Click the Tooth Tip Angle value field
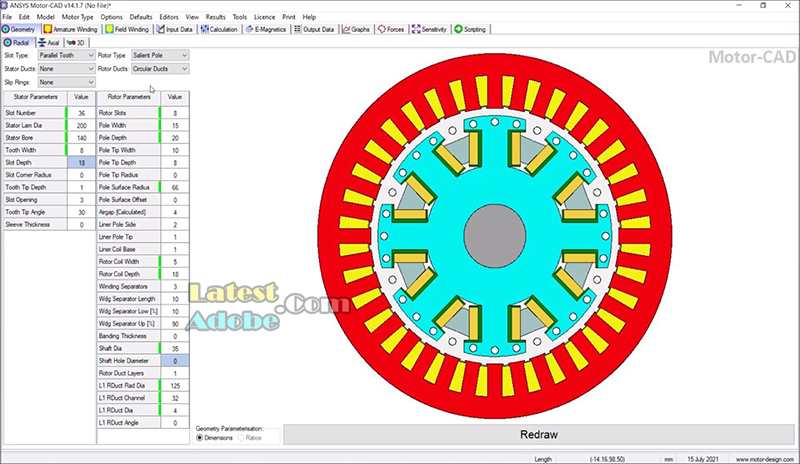The height and width of the screenshot is (464, 800). (x=81, y=212)
